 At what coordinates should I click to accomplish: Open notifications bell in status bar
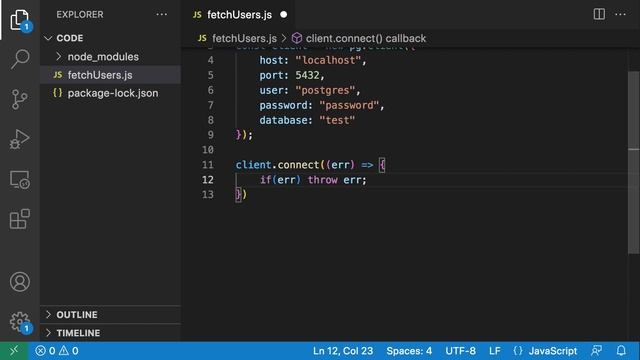click(621, 351)
